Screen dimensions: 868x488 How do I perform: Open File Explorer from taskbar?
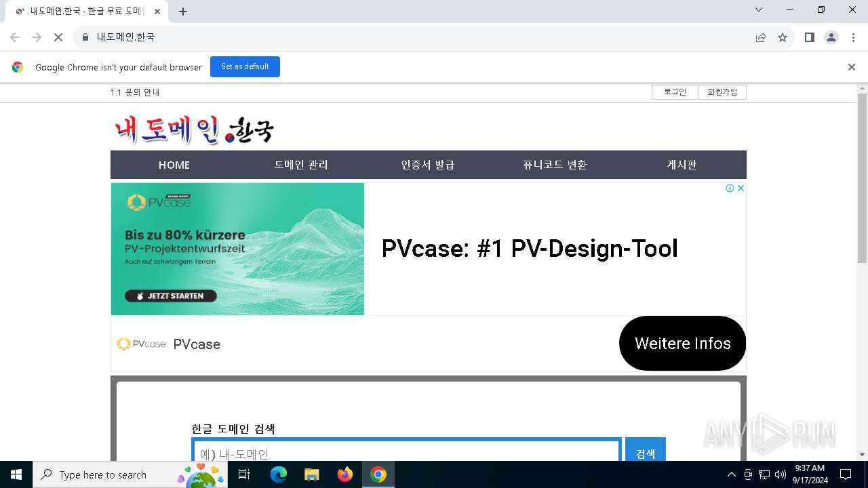311,474
